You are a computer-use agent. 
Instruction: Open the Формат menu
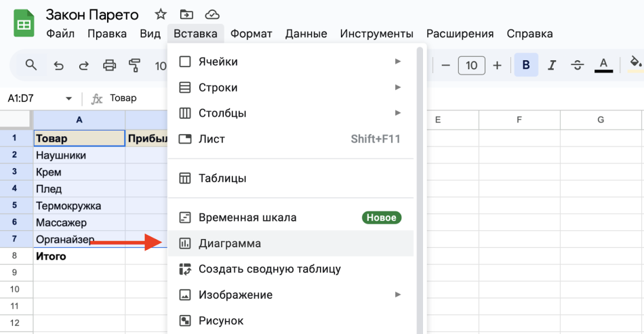point(251,33)
